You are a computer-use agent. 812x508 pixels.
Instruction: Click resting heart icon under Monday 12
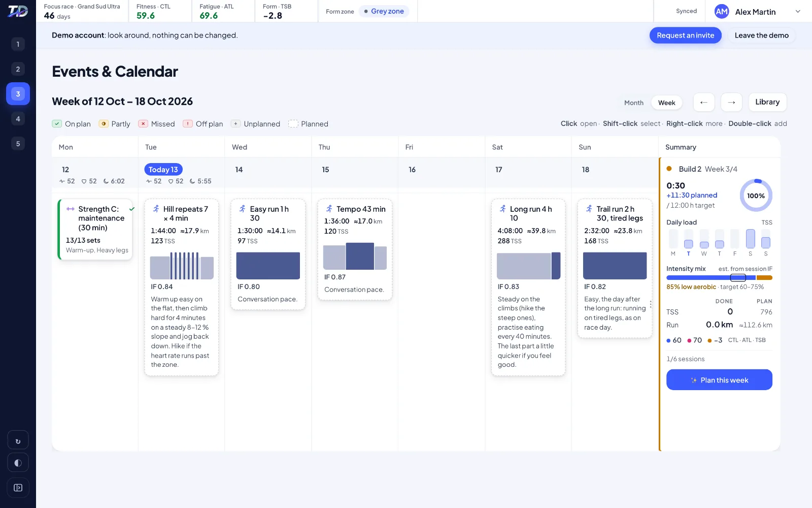pyautogui.click(x=84, y=181)
